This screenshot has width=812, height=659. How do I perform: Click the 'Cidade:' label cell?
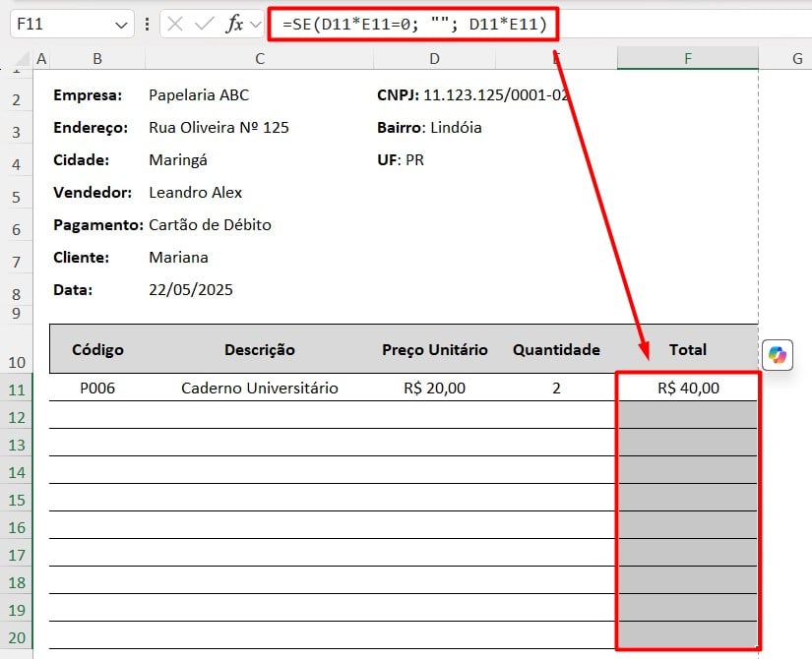tap(82, 160)
